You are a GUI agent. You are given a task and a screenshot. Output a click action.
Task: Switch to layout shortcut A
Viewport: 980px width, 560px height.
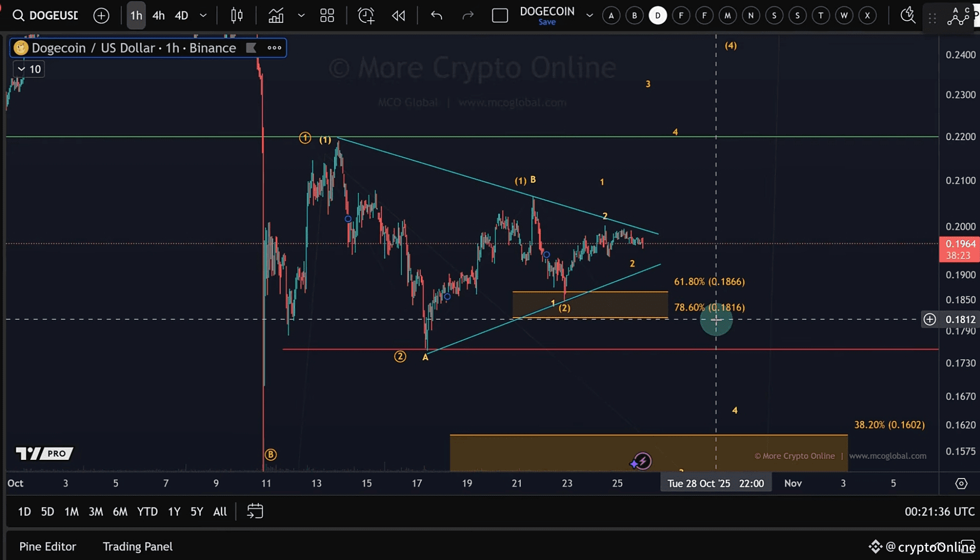611,16
